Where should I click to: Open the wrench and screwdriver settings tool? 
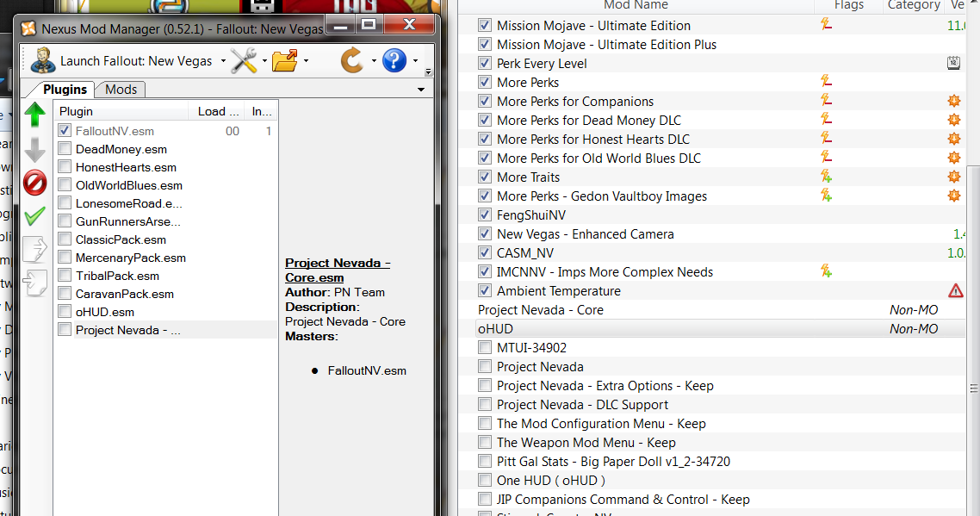(x=243, y=60)
